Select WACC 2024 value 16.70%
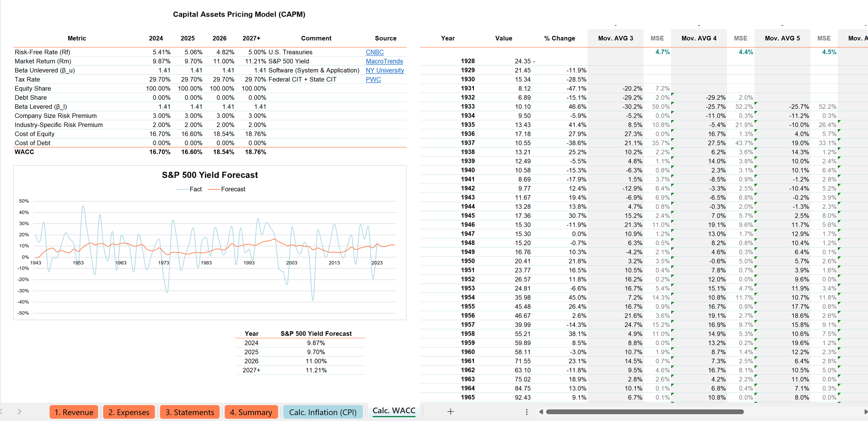 point(160,152)
